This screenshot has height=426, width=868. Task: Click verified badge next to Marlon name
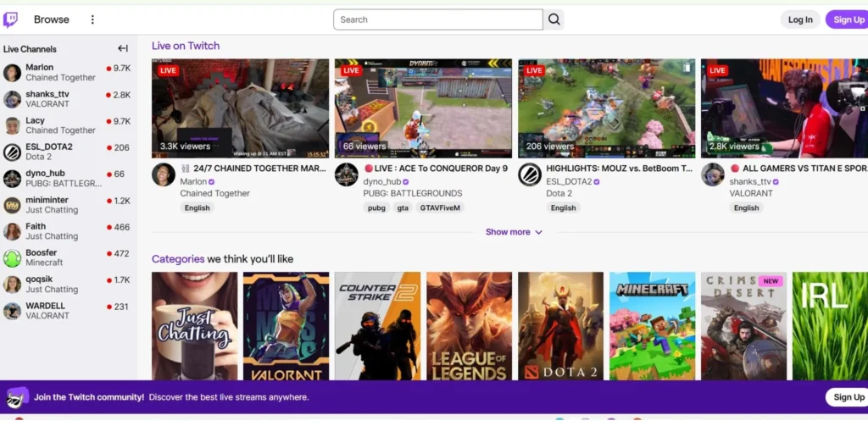pos(211,181)
